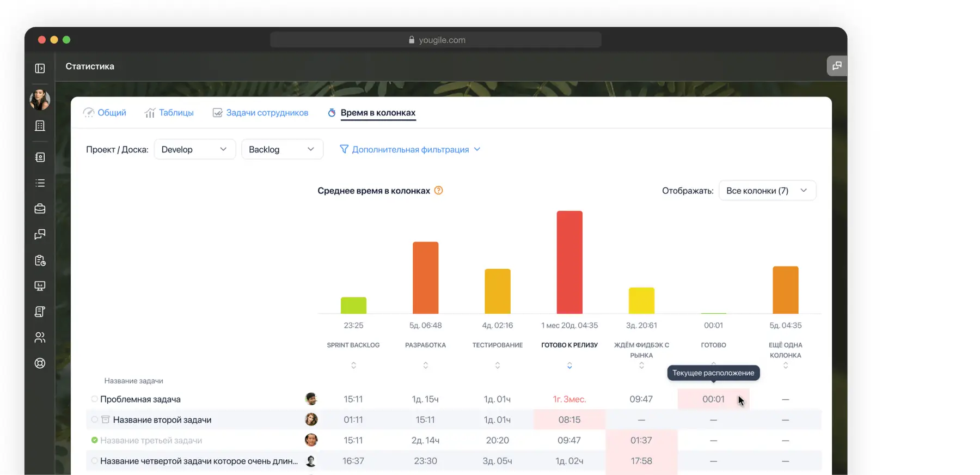Open the lifebuoy support icon in sidebar
The height and width of the screenshot is (475, 980).
(40, 363)
